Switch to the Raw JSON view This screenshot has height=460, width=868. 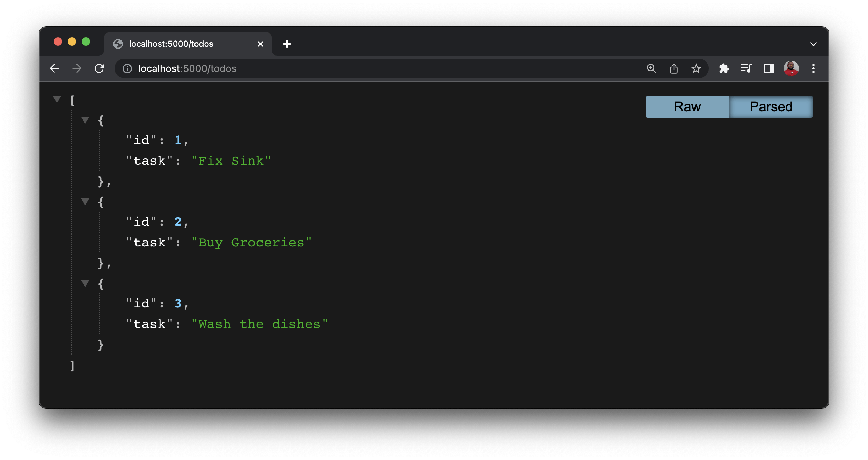[x=687, y=106]
